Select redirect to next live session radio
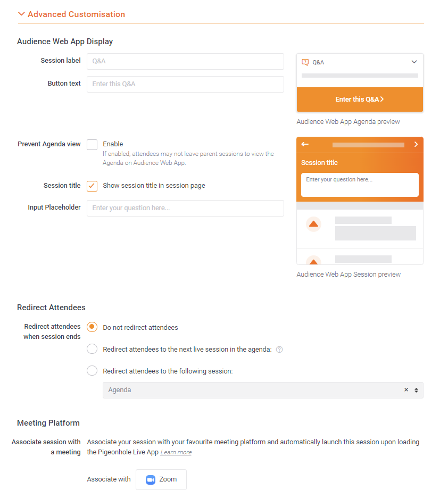This screenshot has width=448, height=490. [x=92, y=349]
